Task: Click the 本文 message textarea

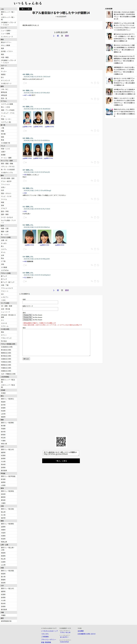Action: point(56,343)
